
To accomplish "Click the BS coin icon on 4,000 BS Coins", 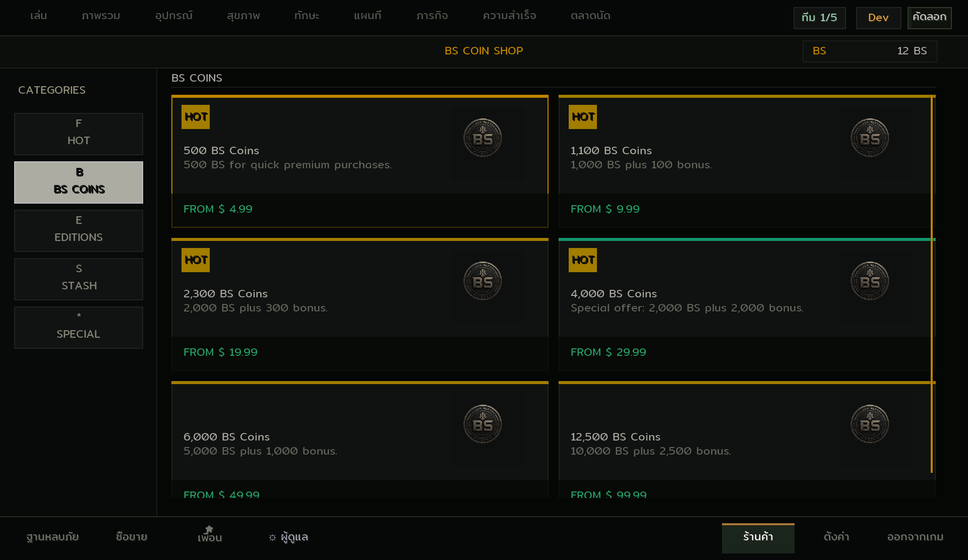I will point(870,281).
